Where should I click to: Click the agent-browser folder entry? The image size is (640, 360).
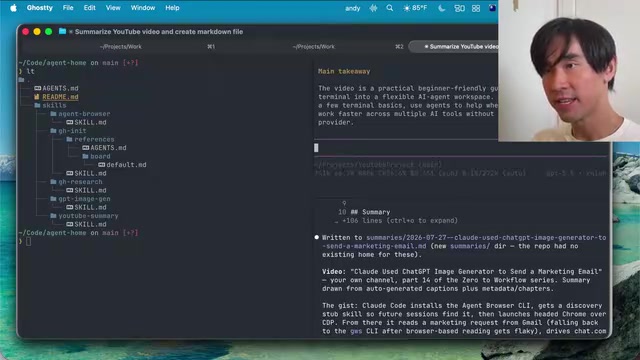[84, 114]
